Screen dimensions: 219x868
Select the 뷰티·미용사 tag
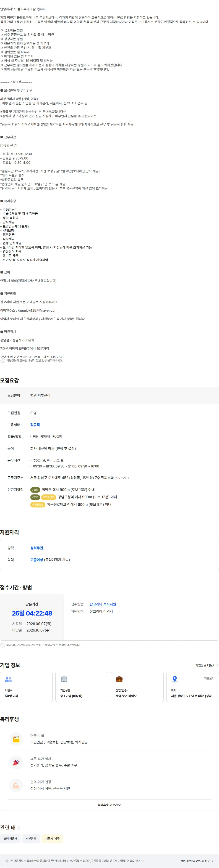[10, 838]
